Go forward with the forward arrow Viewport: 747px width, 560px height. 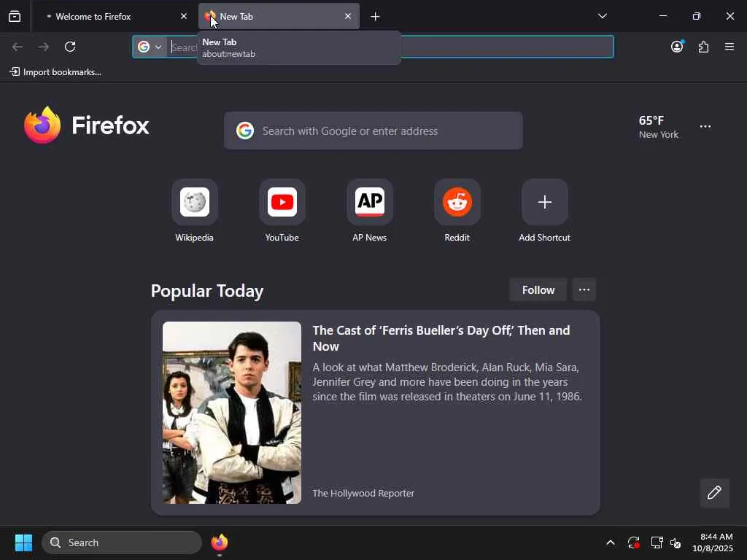coord(44,47)
